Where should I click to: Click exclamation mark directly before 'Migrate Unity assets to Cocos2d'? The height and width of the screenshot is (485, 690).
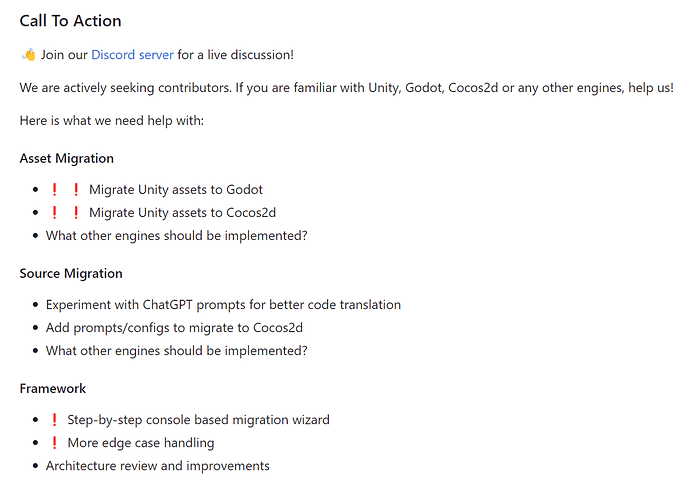click(x=76, y=212)
